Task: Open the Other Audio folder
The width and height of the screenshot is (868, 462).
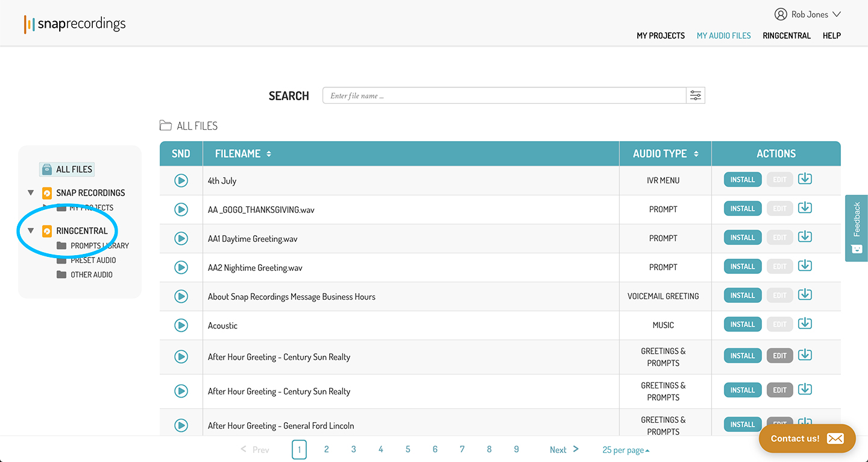Action: pos(84,274)
